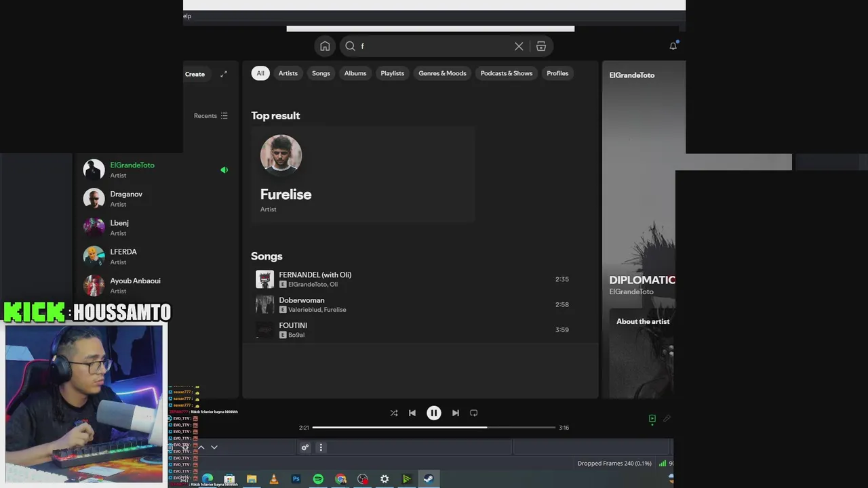Screen dimensions: 868x488
Task: Click the magnifier icon in search bar
Action: click(350, 46)
